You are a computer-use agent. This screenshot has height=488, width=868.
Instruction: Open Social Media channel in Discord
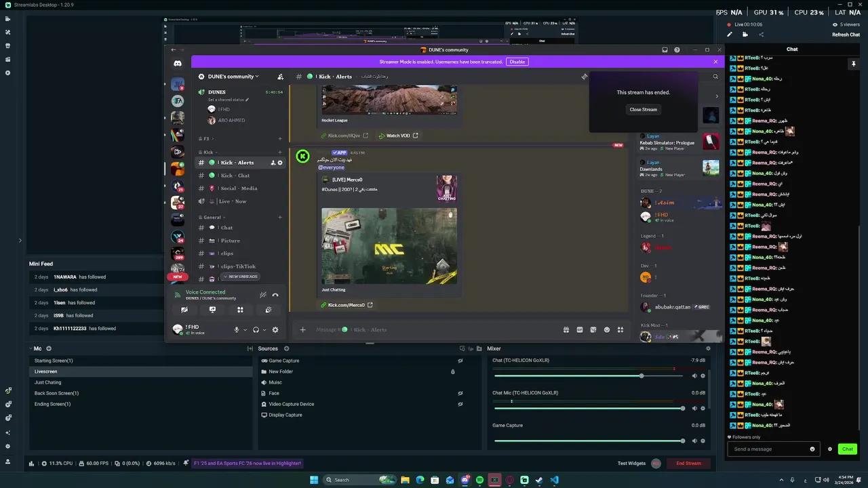(x=240, y=188)
